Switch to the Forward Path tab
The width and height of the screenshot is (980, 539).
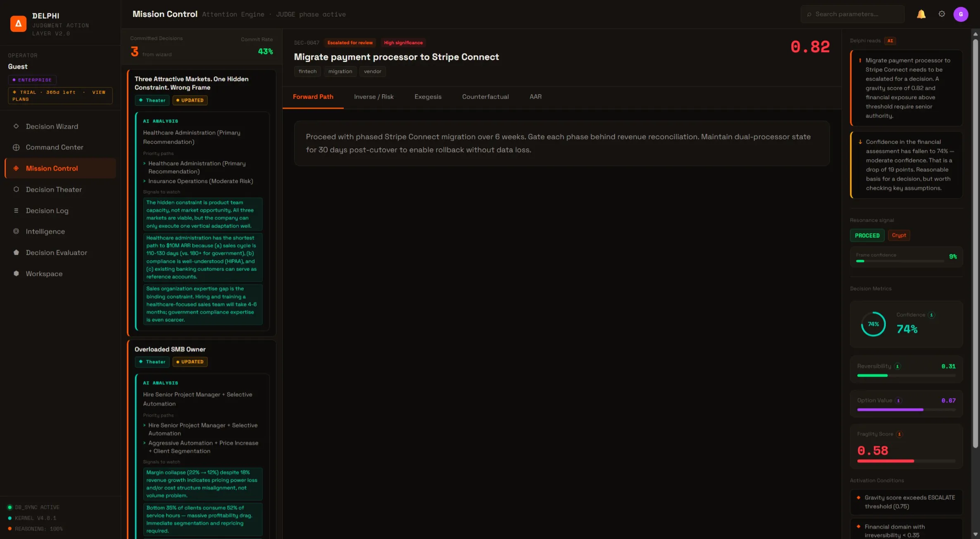tap(313, 97)
